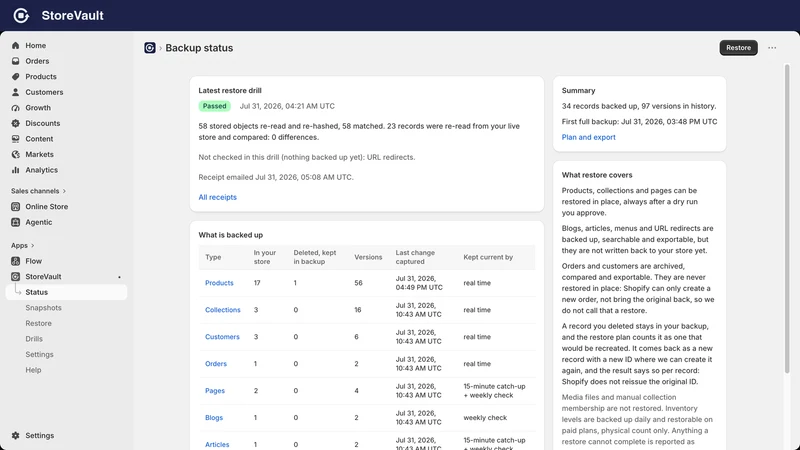Click the StoreVault app icon in the sidebar
Image resolution: width=800 pixels, height=450 pixels.
coord(15,277)
